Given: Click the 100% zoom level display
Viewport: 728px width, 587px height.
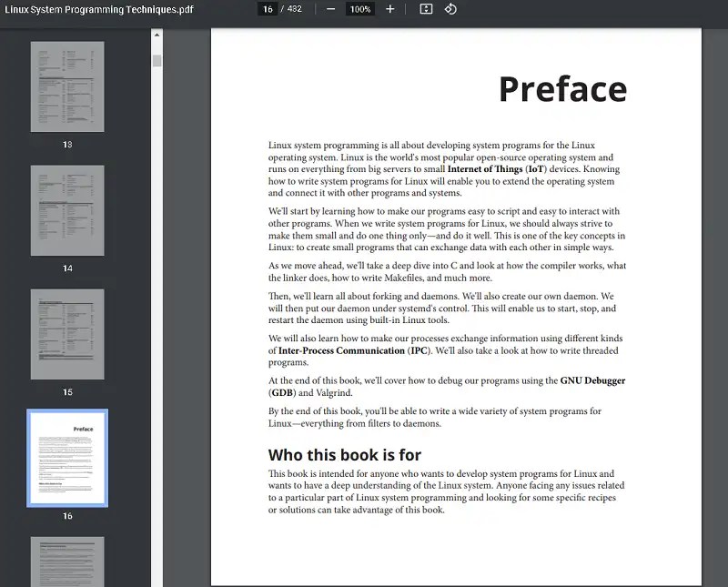Looking at the screenshot, I should coord(359,9).
